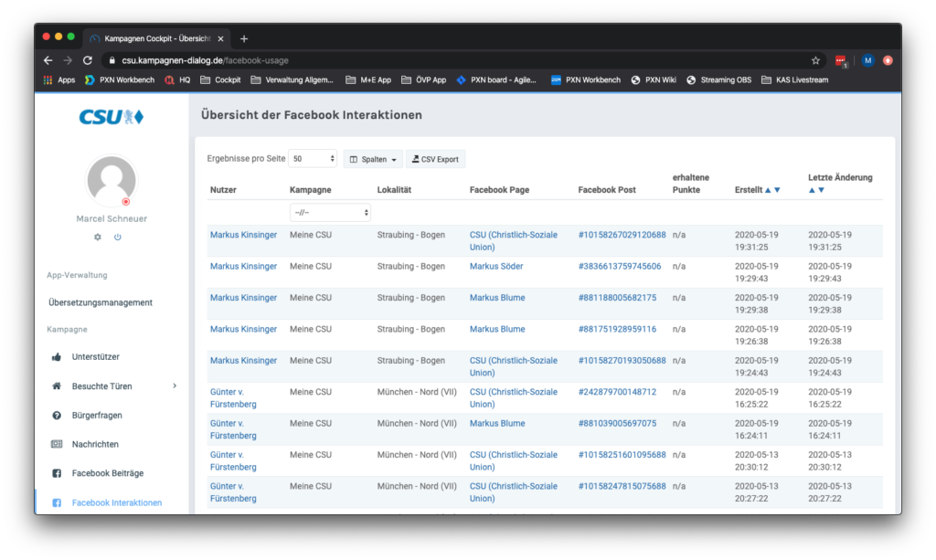936x560 pixels.
Task: Open Cockpit bookmark folder
Action: pos(220,79)
